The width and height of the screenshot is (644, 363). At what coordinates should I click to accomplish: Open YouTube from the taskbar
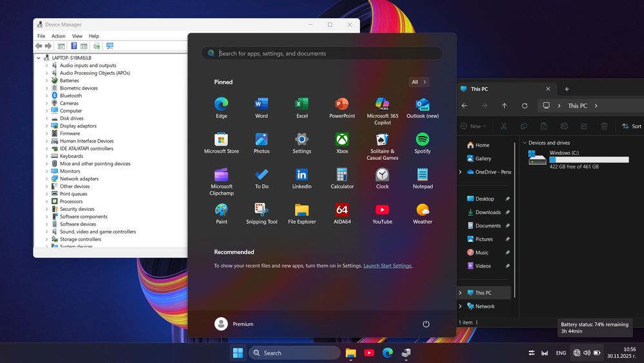[x=369, y=353]
